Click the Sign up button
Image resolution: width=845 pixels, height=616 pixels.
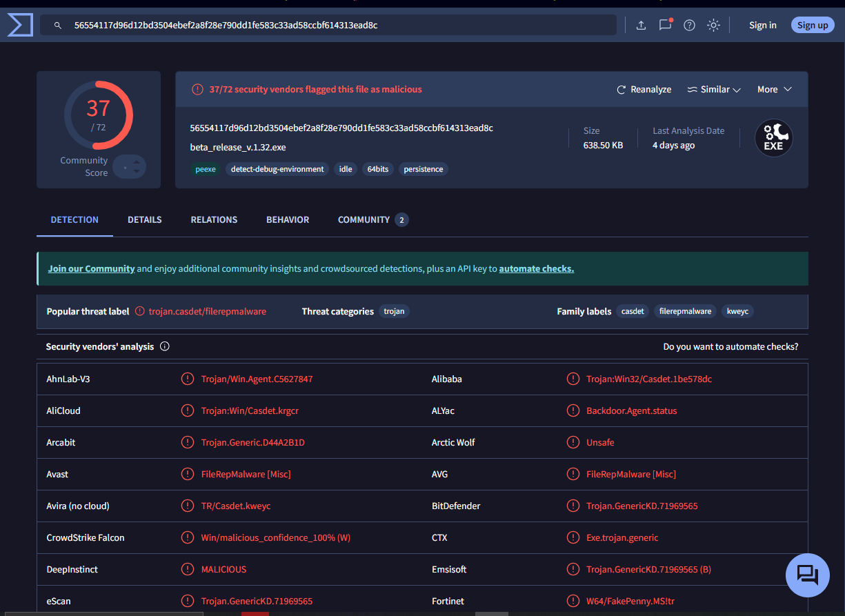[813, 26]
